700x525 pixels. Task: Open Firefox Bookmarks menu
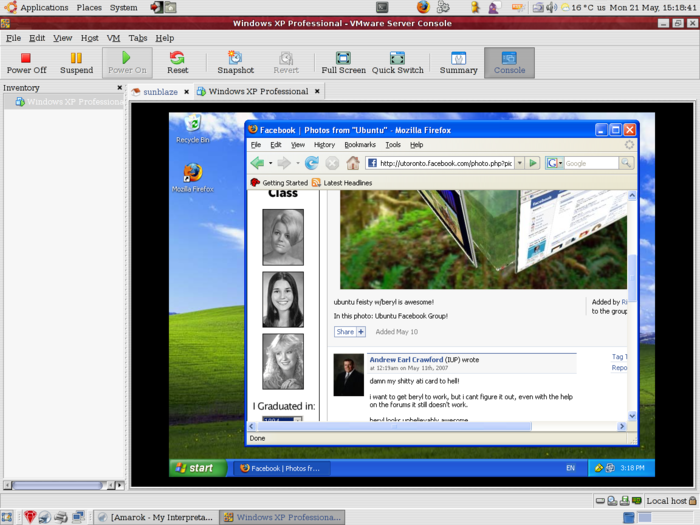point(360,145)
